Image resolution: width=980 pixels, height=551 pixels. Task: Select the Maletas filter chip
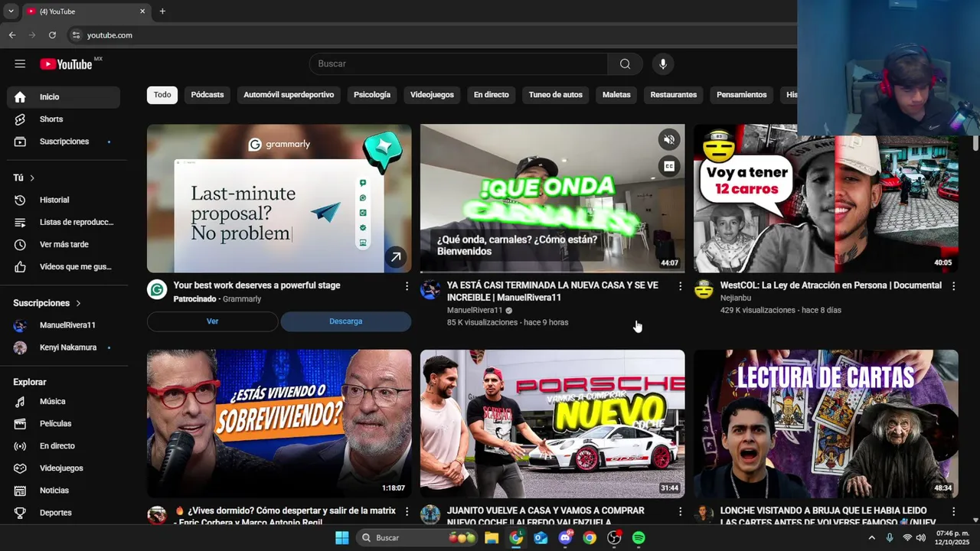pos(616,95)
